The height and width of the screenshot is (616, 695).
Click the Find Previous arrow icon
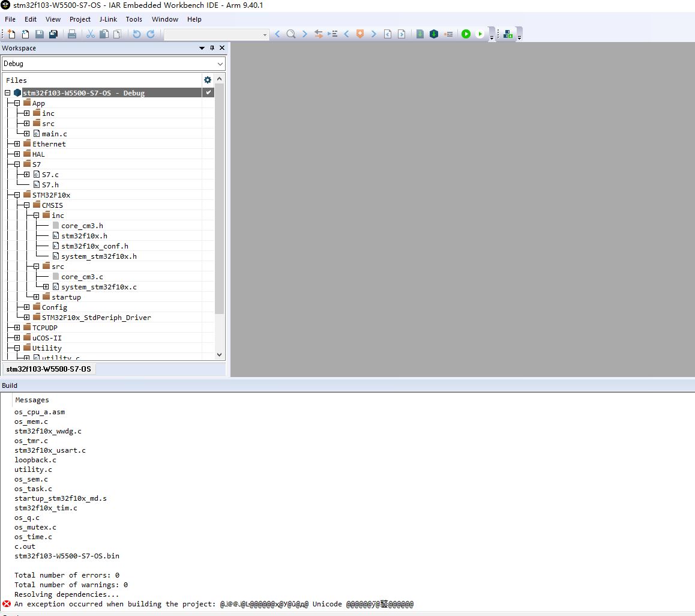click(x=277, y=34)
